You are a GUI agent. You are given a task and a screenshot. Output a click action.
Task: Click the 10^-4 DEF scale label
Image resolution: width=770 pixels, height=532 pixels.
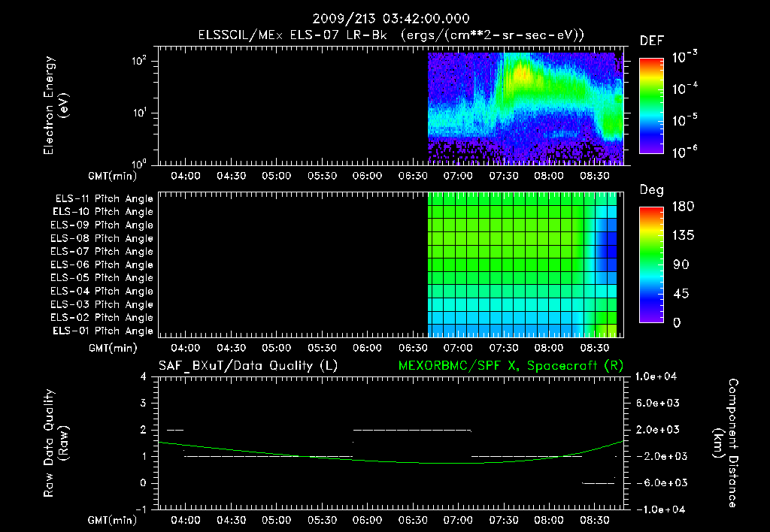(684, 89)
